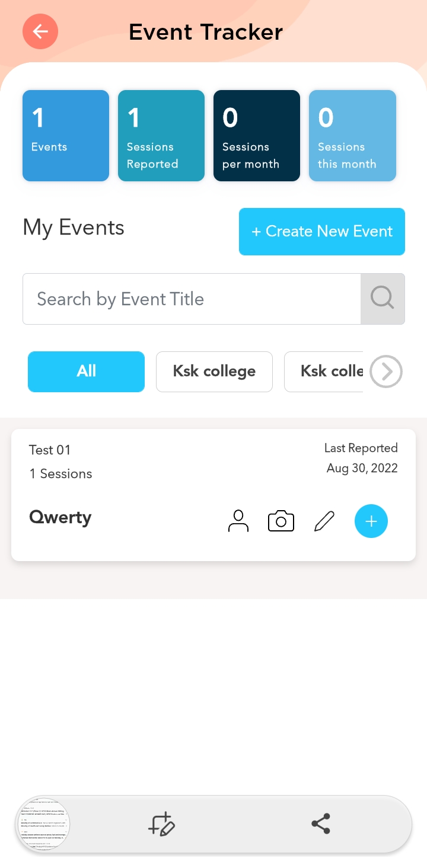Tap the red back arrow button
427x868 pixels.
coord(40,31)
